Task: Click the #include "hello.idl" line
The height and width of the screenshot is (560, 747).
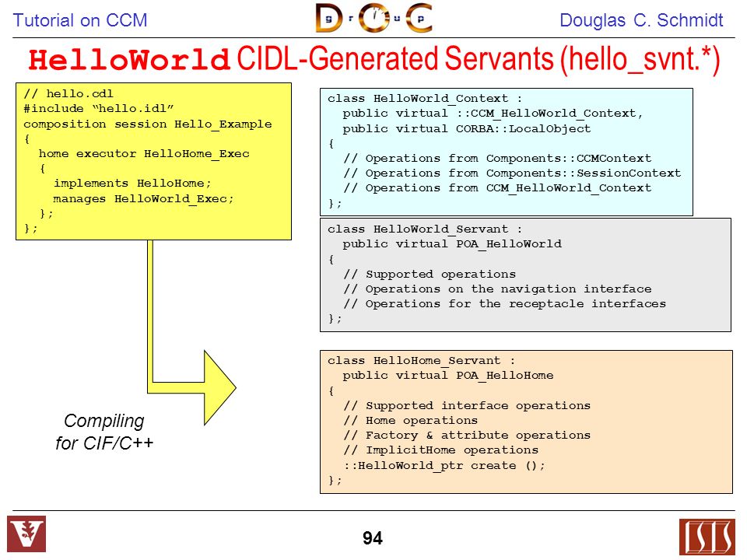Action: [x=99, y=109]
